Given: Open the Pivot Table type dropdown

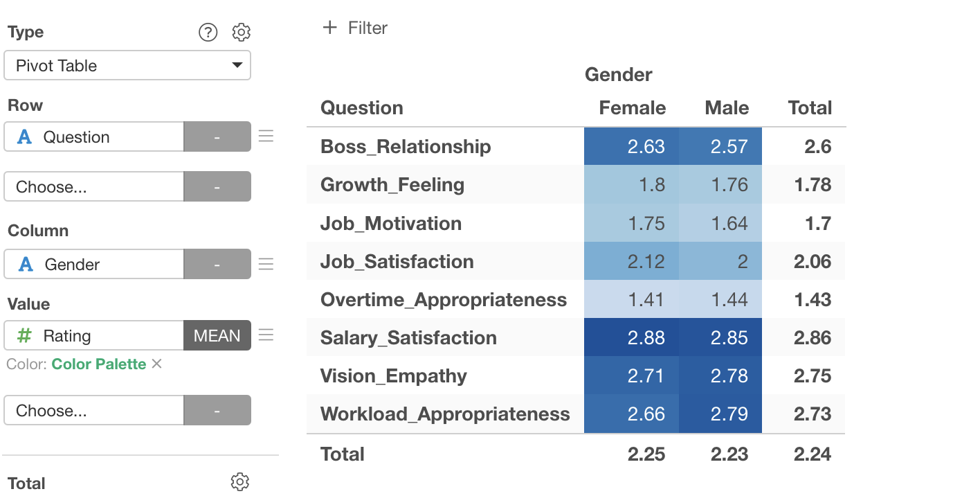Looking at the screenshot, I should 127,66.
